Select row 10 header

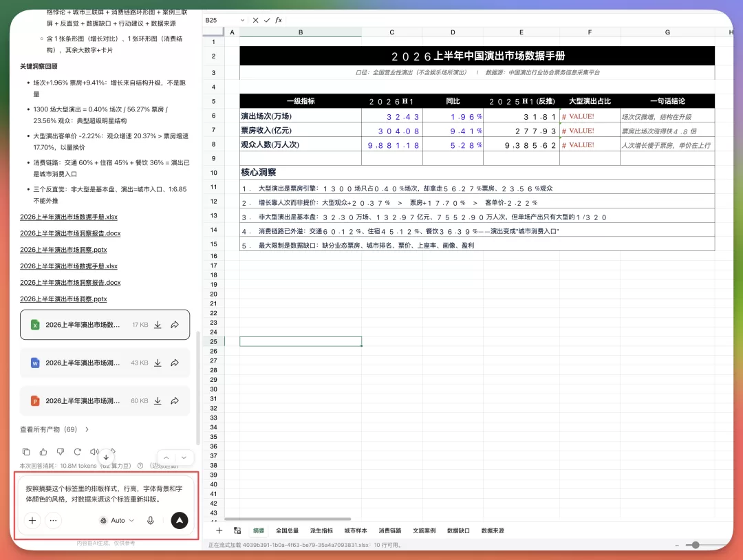click(214, 173)
